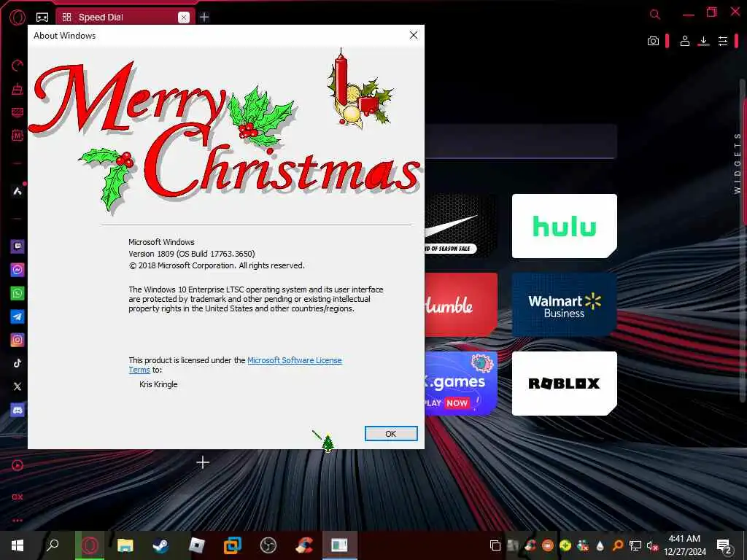
Task: Click the orange magnifier tray icon
Action: click(617, 545)
